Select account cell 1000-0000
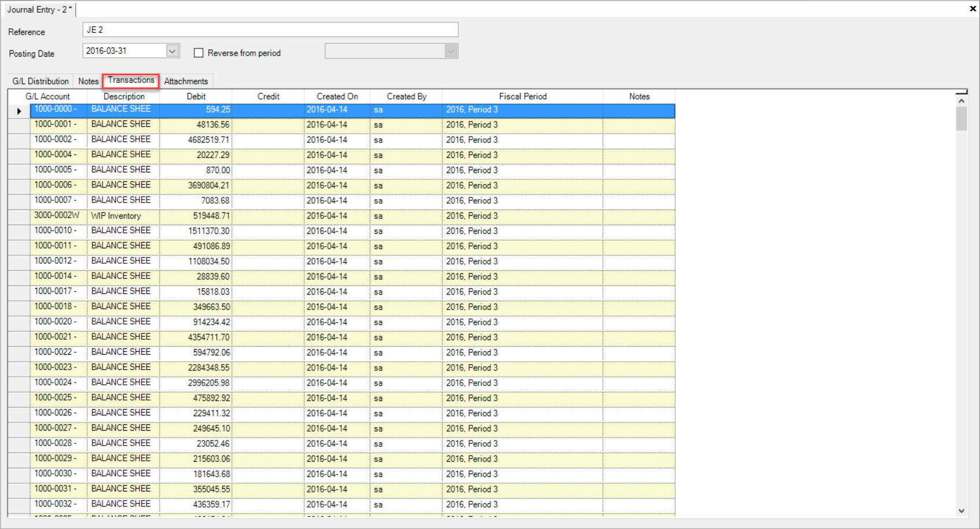 pyautogui.click(x=59, y=110)
